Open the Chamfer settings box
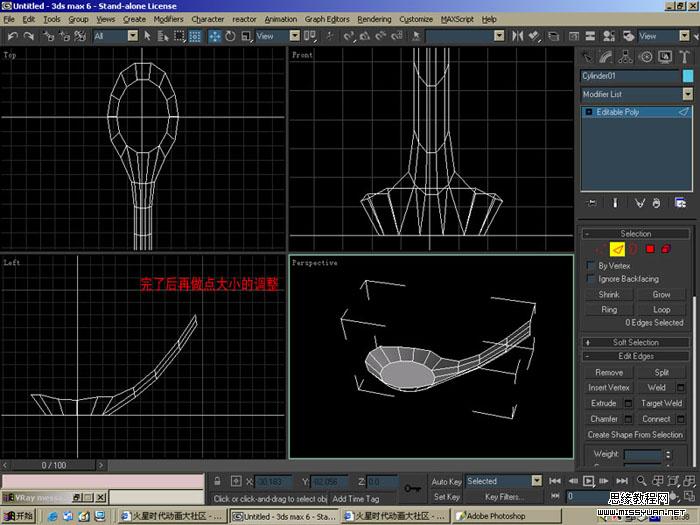The width and height of the screenshot is (700, 525). click(x=628, y=419)
